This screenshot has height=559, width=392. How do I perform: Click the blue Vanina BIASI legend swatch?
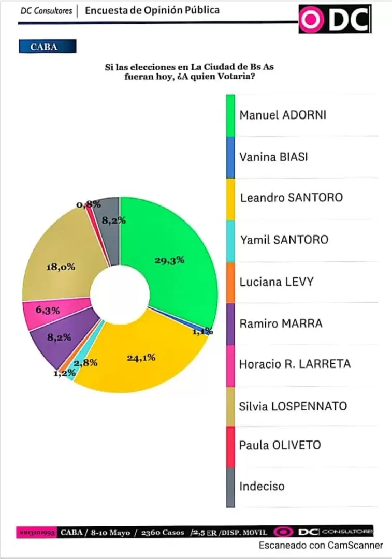coord(231,157)
